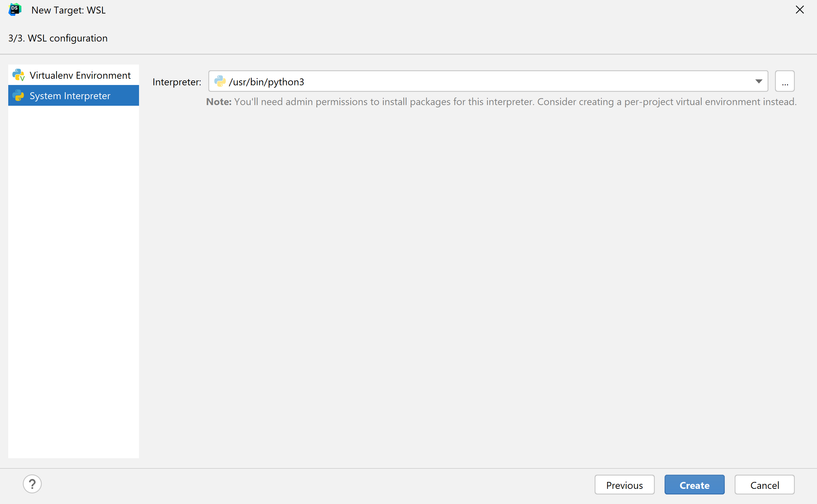Click the close X icon of the dialog
Viewport: 817px width, 504px height.
[x=800, y=10]
